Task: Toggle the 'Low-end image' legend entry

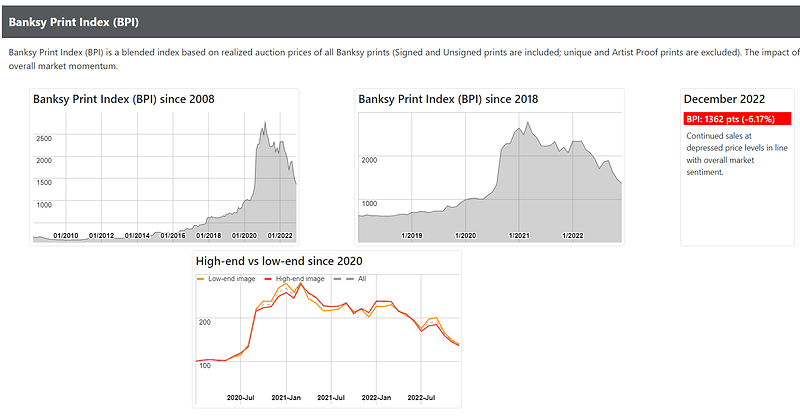Action: coord(226,279)
